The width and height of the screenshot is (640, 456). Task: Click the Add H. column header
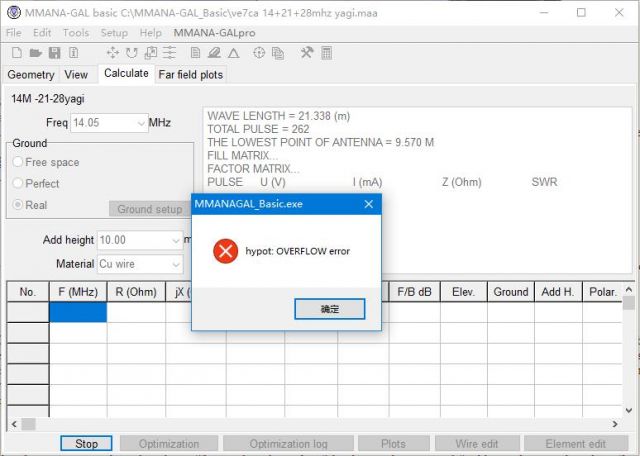(x=558, y=292)
